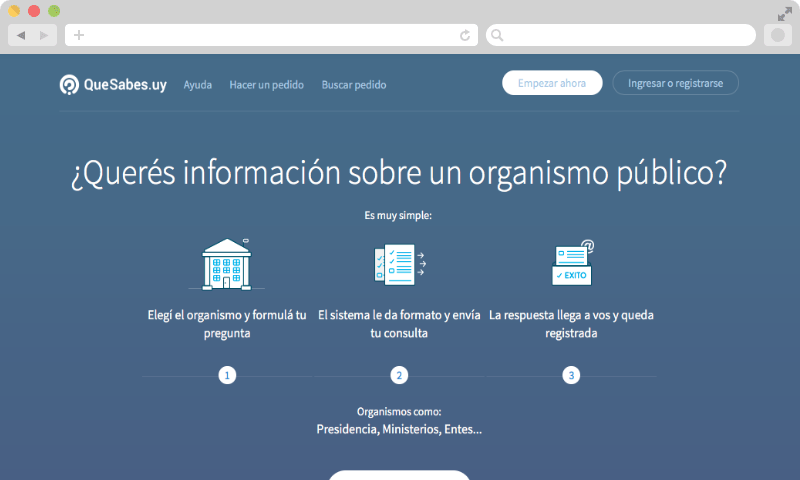Enter fullscreen with the top-right expand arrows
Image resolution: width=800 pixels, height=480 pixels.
[784, 13]
